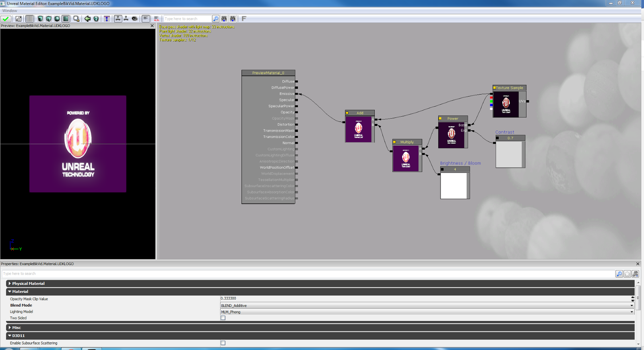Image resolution: width=644 pixels, height=350 pixels.
Task: Open the Window menu
Action: [x=10, y=11]
